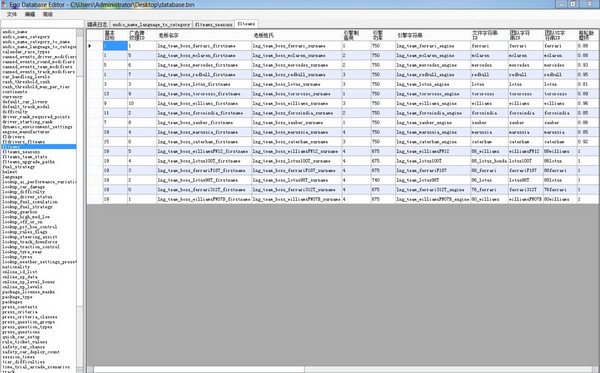Image resolution: width=600 pixels, height=373 pixels.
Task: Select engine_manufacturer in the table list
Action: point(26,132)
